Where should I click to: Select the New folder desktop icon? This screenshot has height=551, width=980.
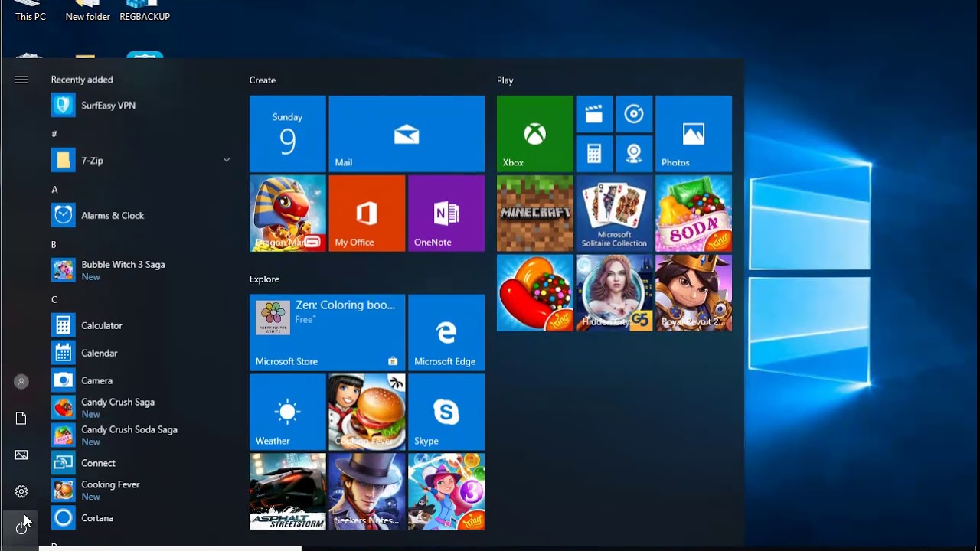tap(87, 11)
